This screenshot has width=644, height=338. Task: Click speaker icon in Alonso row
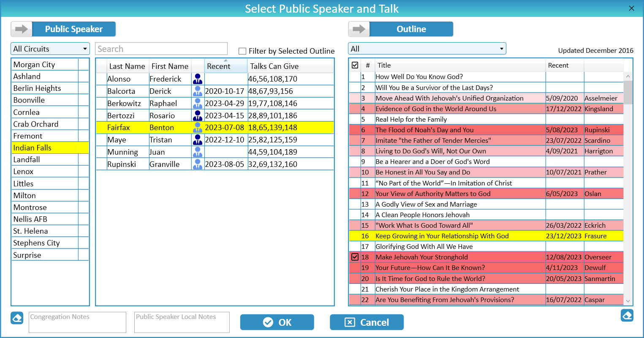pos(198,79)
